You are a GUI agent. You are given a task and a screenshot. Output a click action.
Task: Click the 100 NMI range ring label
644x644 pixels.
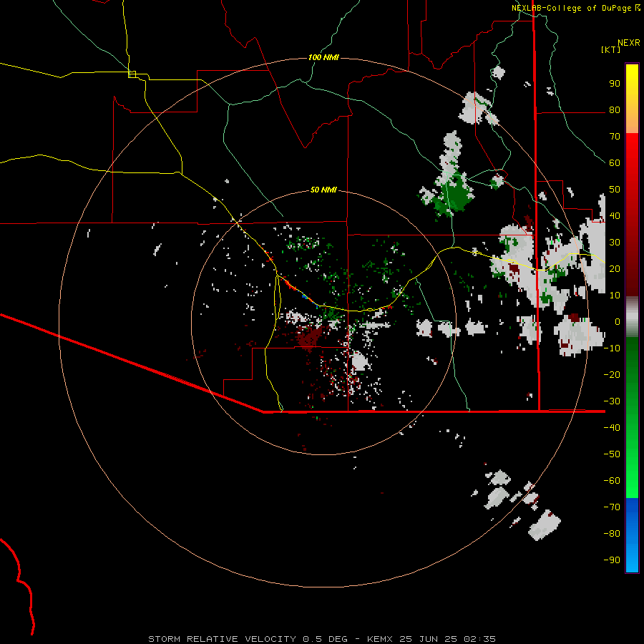323,57
